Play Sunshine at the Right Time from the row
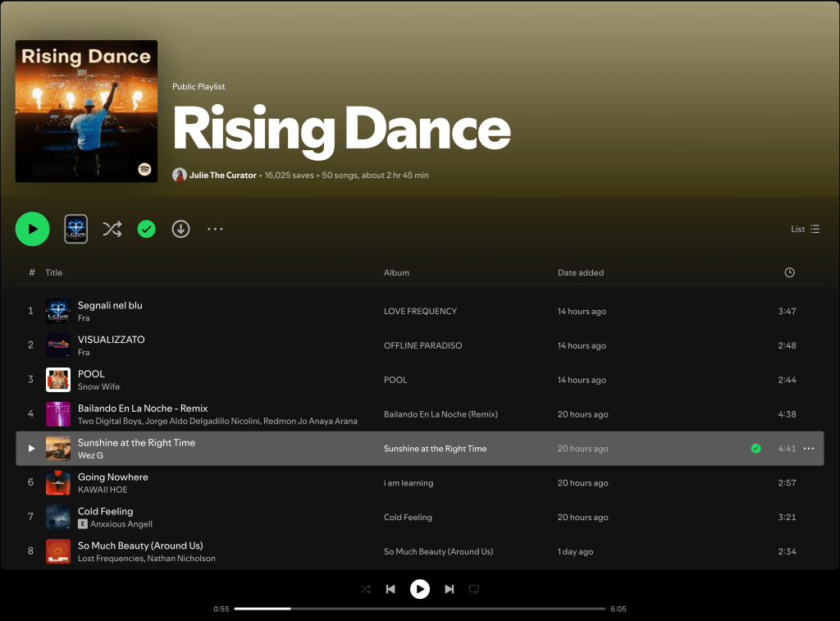Viewport: 840px width, 621px height. [x=31, y=449]
